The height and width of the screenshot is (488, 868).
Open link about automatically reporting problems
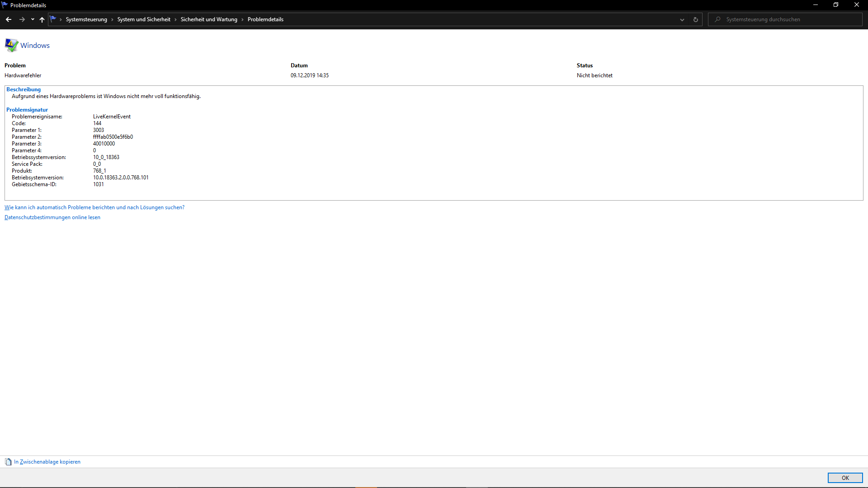pos(94,207)
